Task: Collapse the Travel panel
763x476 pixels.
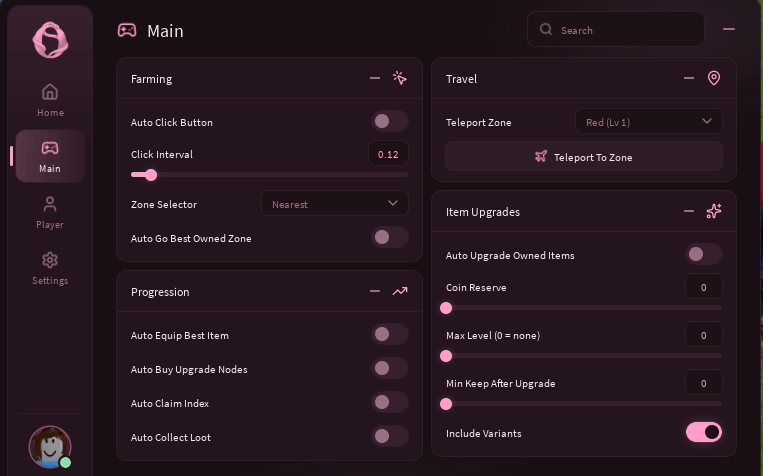Action: (689, 78)
